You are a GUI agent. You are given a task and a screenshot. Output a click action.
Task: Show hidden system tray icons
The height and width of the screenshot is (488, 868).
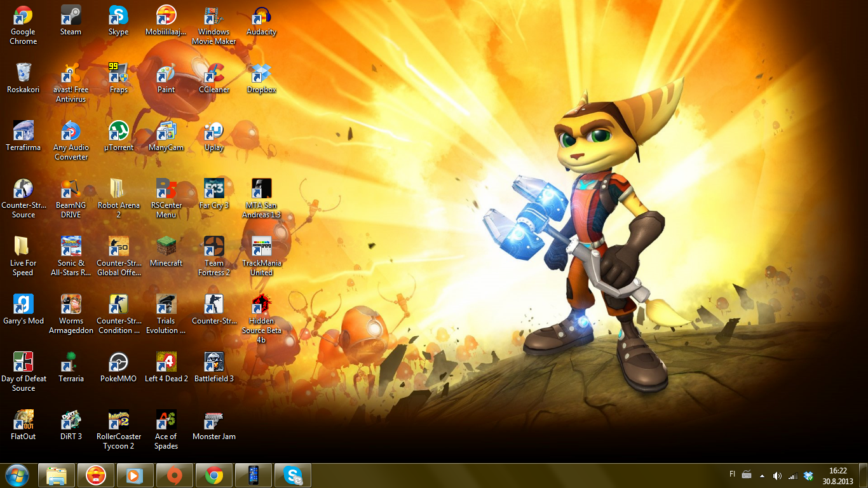(762, 475)
